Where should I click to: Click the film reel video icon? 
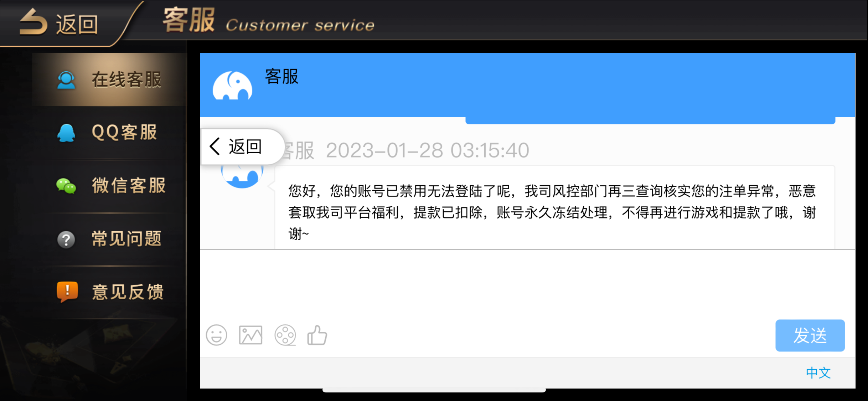coord(285,335)
